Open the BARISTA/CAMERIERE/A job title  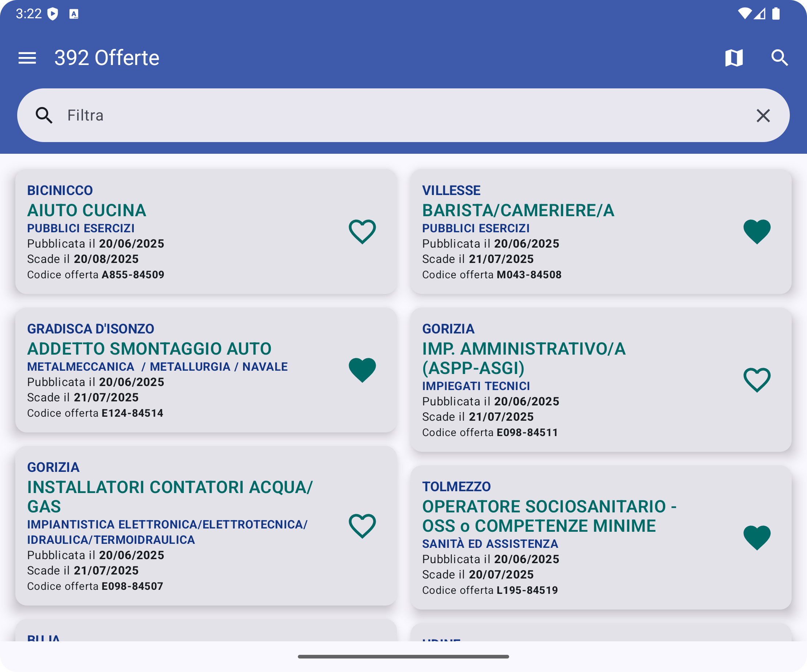(x=518, y=210)
